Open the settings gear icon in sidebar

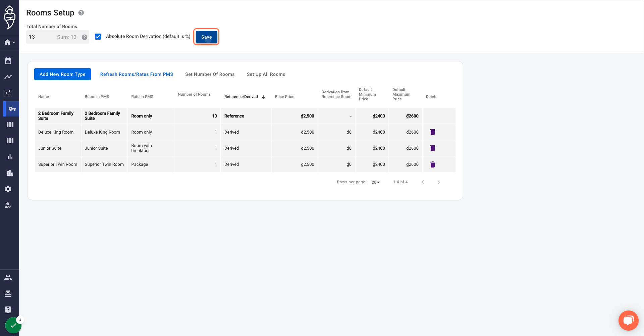[x=8, y=189]
